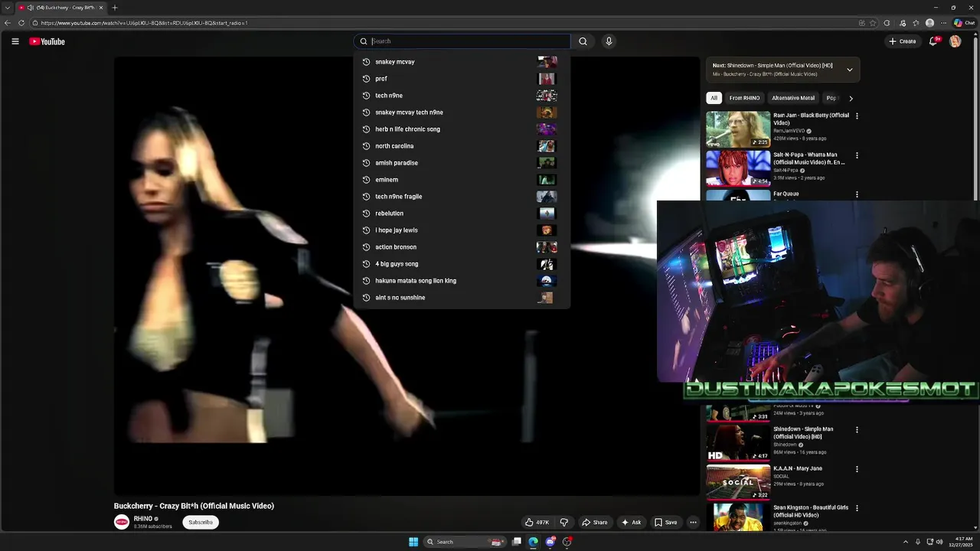Open Shinedown - Simple Man video title

pos(803,432)
